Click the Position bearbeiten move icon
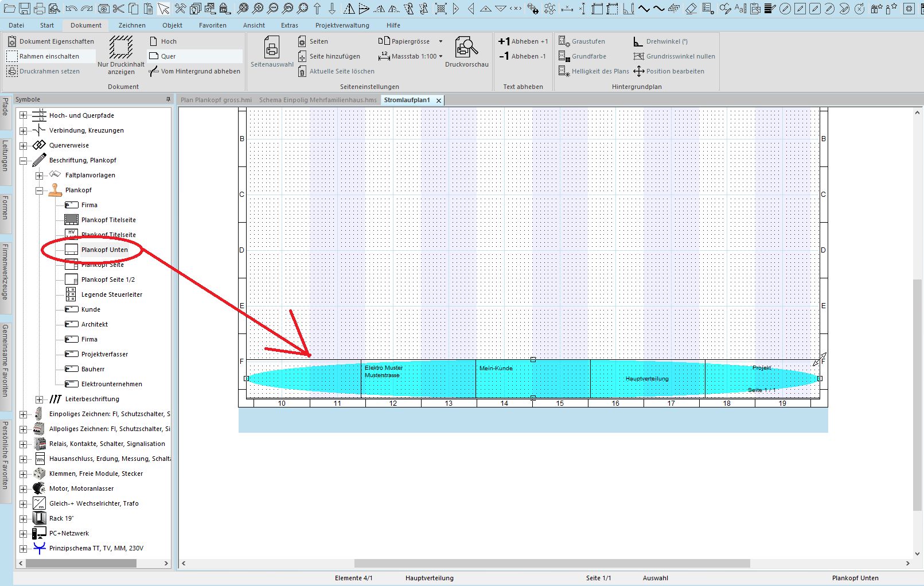 638,71
